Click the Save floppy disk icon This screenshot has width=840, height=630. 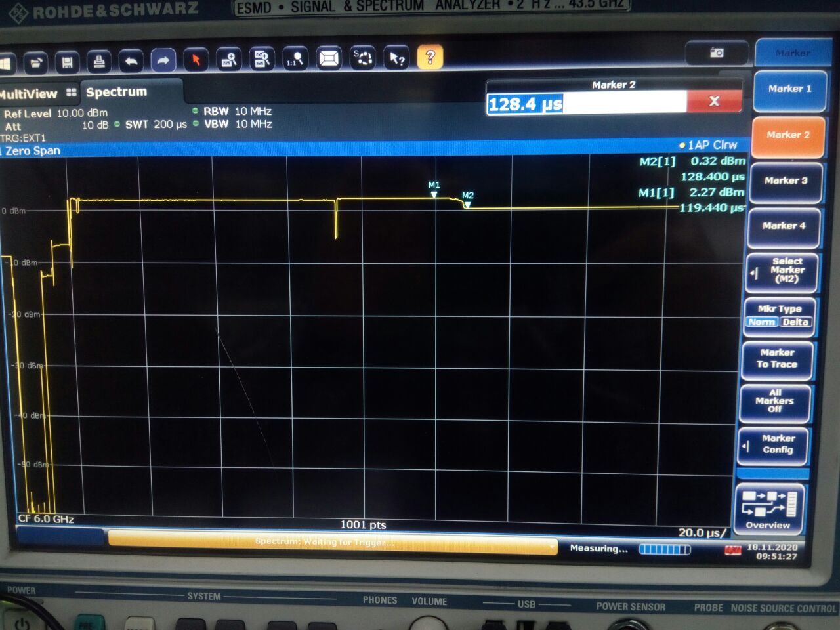click(67, 62)
